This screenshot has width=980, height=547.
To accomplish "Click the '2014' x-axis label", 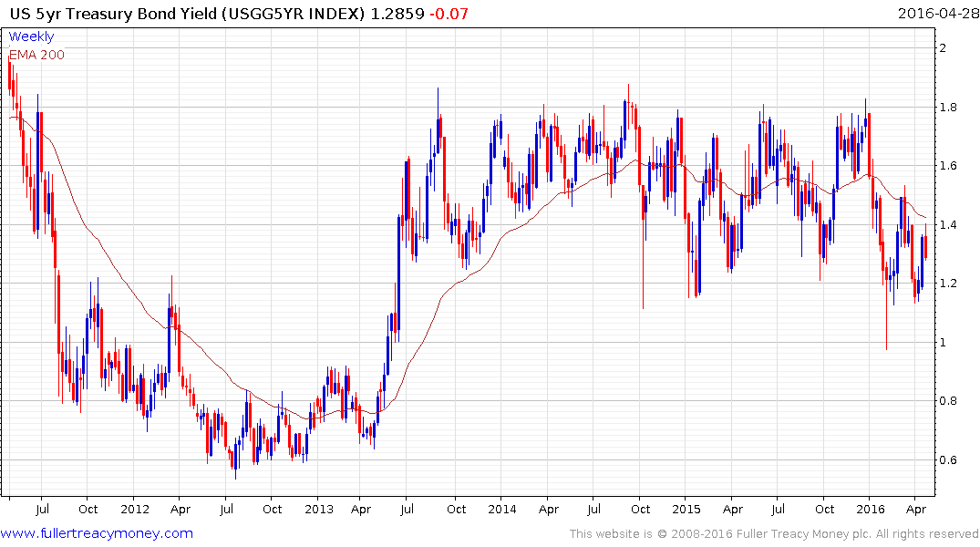I will click(502, 509).
